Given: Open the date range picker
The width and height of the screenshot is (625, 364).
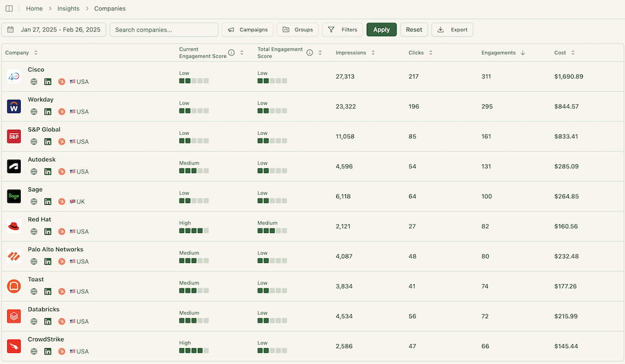Looking at the screenshot, I should 54,29.
